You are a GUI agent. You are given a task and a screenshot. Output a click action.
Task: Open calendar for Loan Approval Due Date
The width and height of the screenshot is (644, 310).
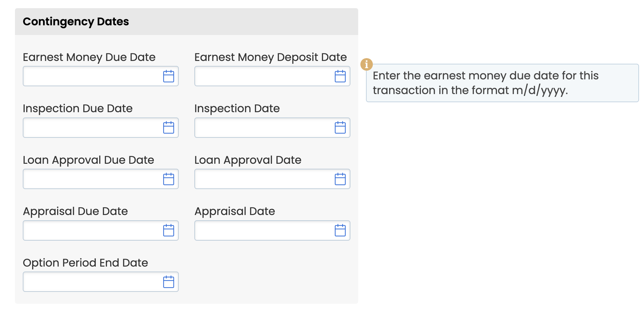(168, 179)
